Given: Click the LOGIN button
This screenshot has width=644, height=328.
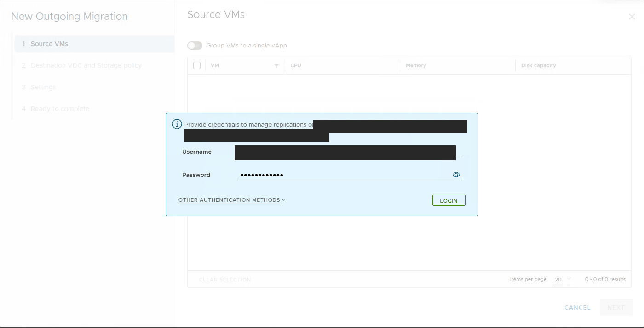Looking at the screenshot, I should point(449,200).
